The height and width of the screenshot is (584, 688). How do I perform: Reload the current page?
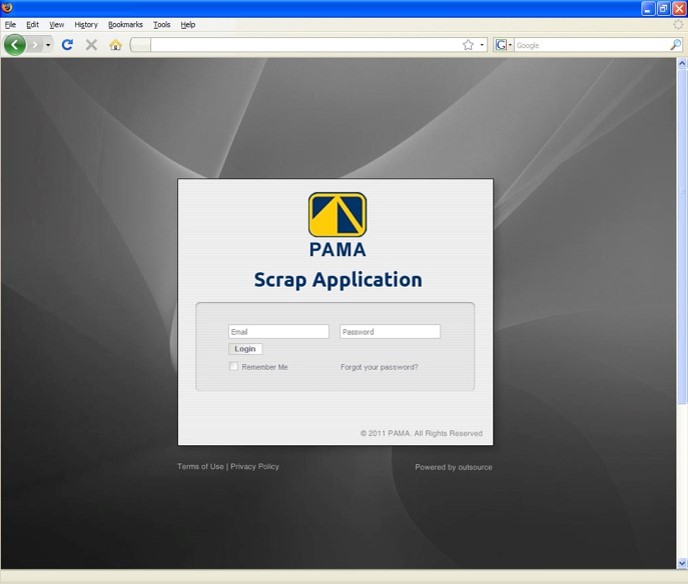(67, 45)
